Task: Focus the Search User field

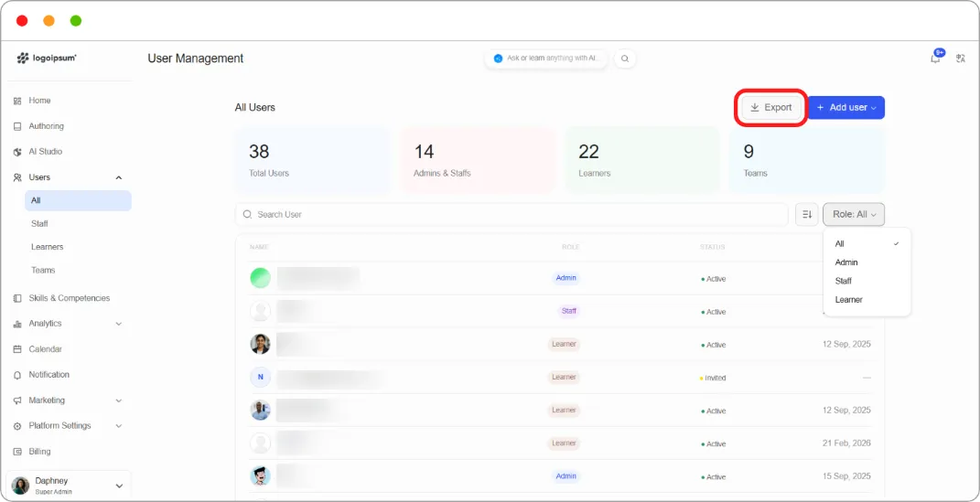Action: pos(512,214)
